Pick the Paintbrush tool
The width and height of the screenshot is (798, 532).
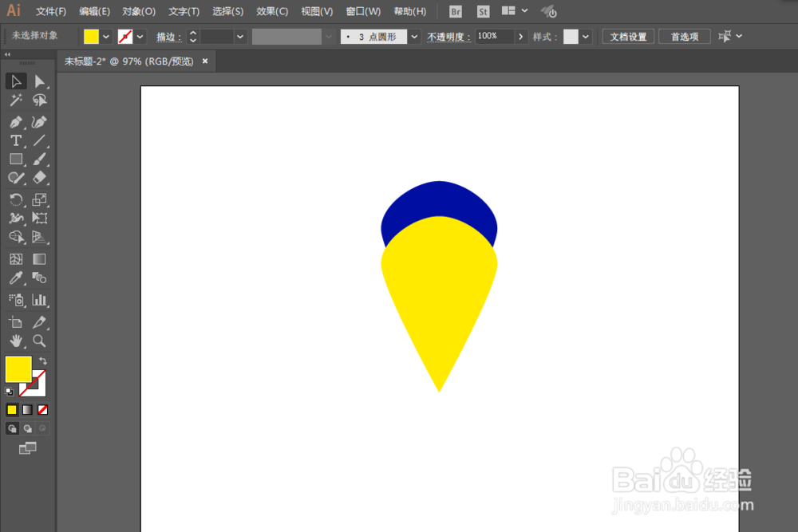(39, 160)
